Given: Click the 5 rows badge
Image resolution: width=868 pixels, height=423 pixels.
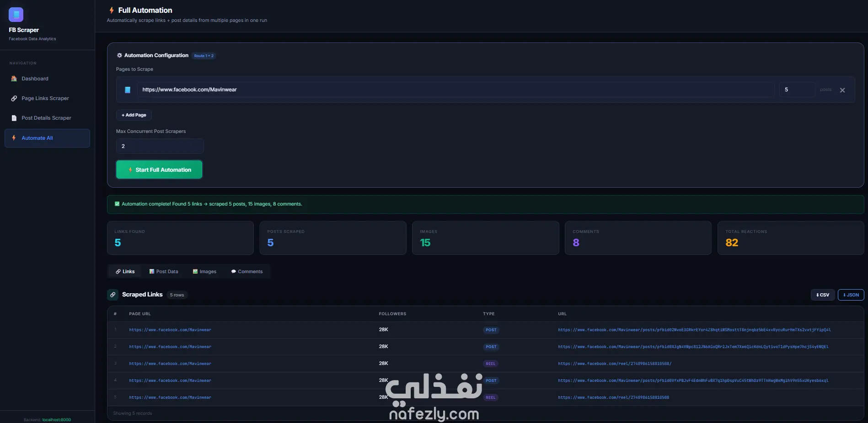Looking at the screenshot, I should click(177, 295).
